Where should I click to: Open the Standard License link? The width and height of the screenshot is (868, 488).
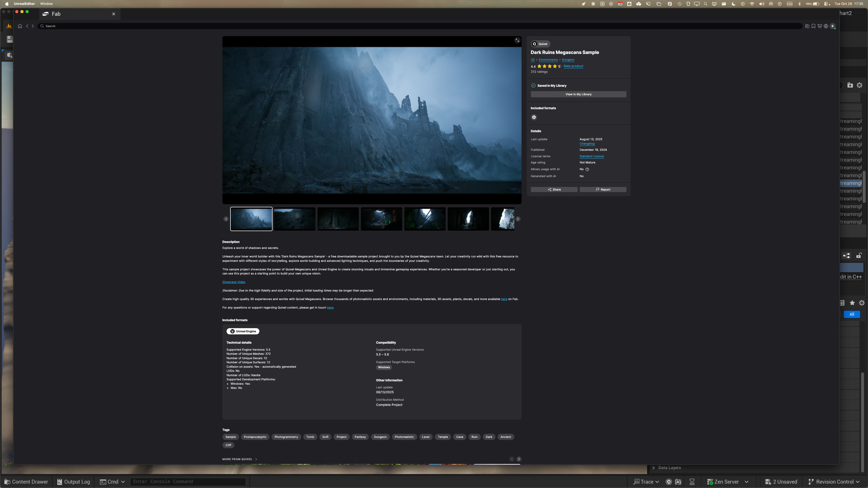(x=592, y=156)
